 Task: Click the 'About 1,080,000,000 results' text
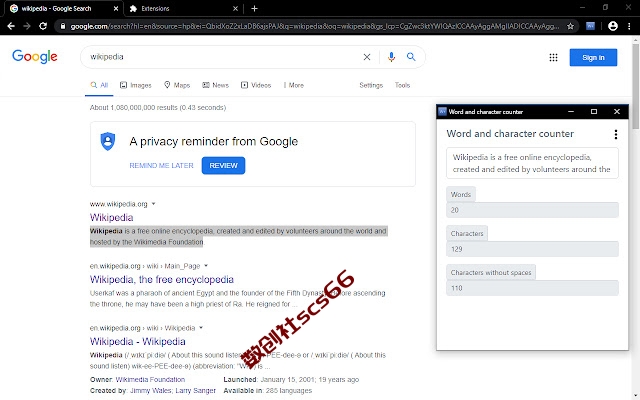click(158, 108)
